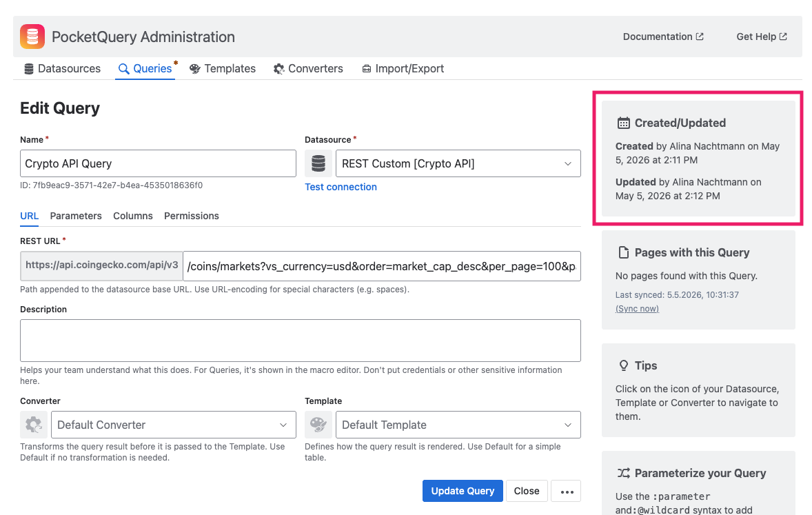812x515 pixels.
Task: Click the lightbulb icon next to Tips
Action: pos(624,365)
